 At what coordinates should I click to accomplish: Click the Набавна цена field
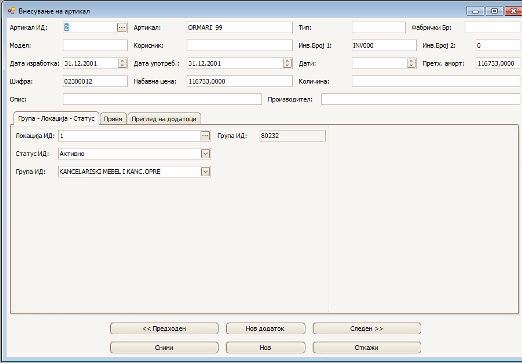coord(239,81)
